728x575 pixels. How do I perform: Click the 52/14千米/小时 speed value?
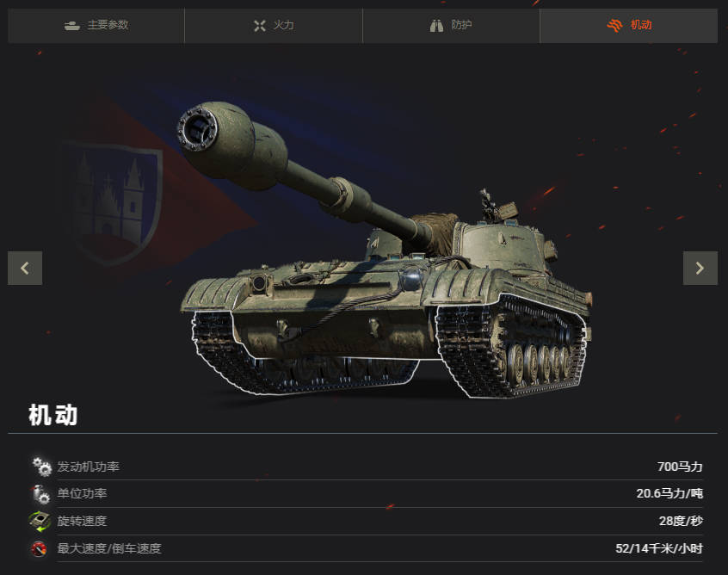[x=659, y=548]
